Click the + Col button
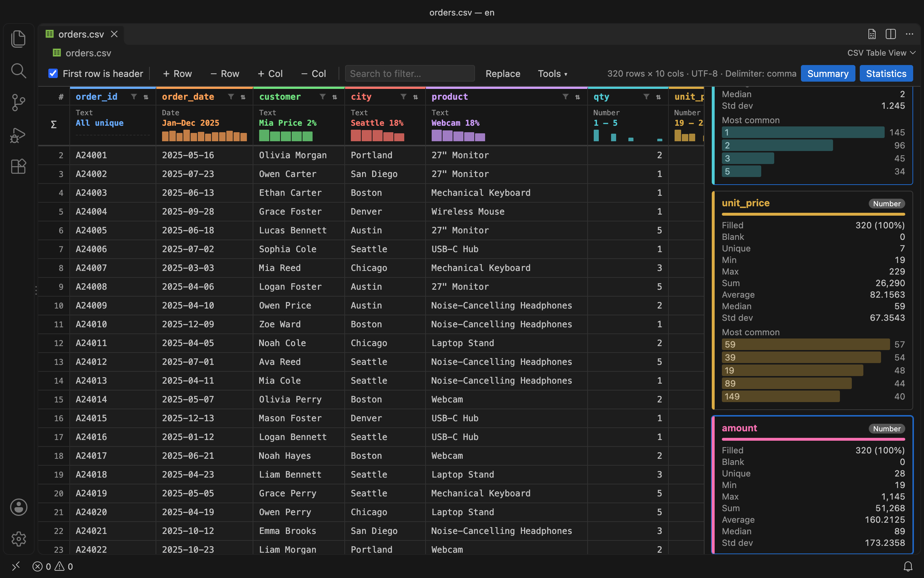 (270, 73)
